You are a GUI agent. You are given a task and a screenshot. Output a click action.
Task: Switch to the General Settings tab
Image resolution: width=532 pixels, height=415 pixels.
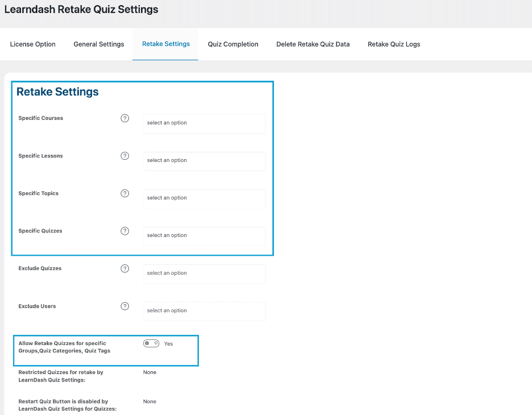click(x=99, y=44)
